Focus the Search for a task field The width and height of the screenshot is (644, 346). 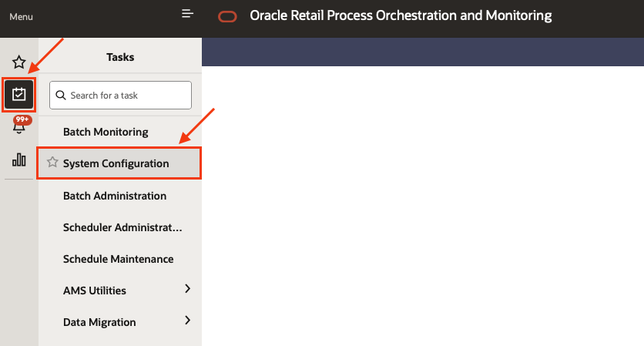click(120, 95)
